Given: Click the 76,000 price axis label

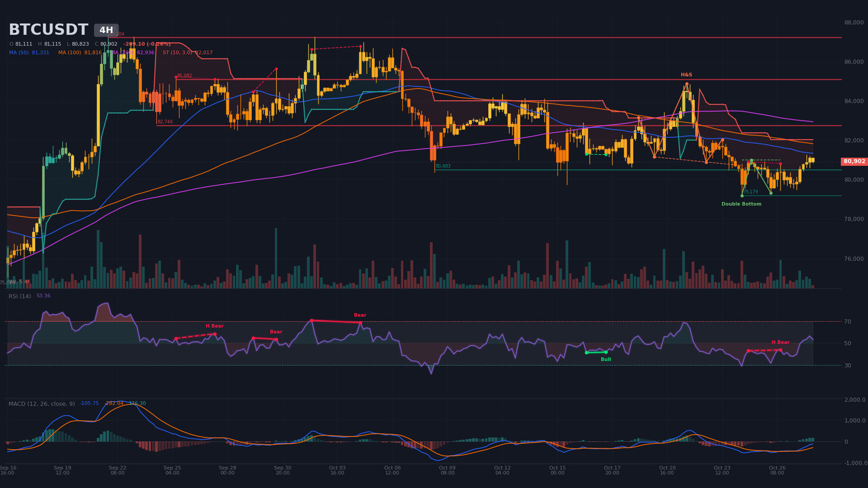Looking at the screenshot, I should pyautogui.click(x=854, y=259).
